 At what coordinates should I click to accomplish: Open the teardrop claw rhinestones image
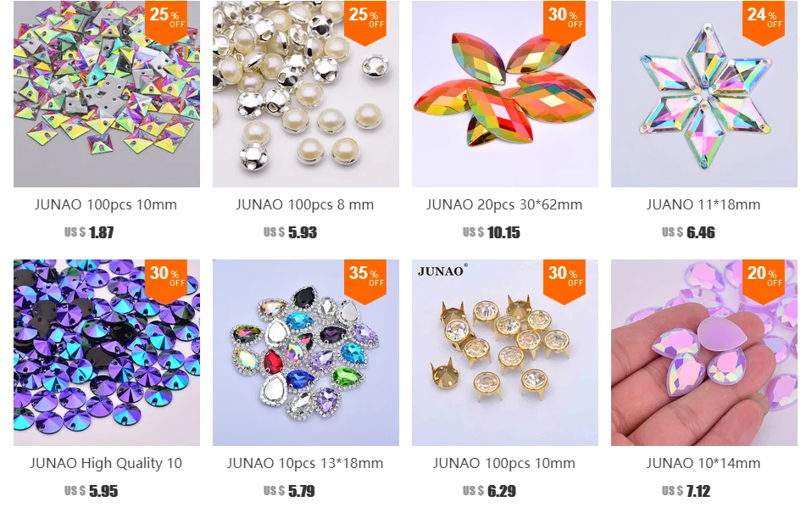click(305, 353)
